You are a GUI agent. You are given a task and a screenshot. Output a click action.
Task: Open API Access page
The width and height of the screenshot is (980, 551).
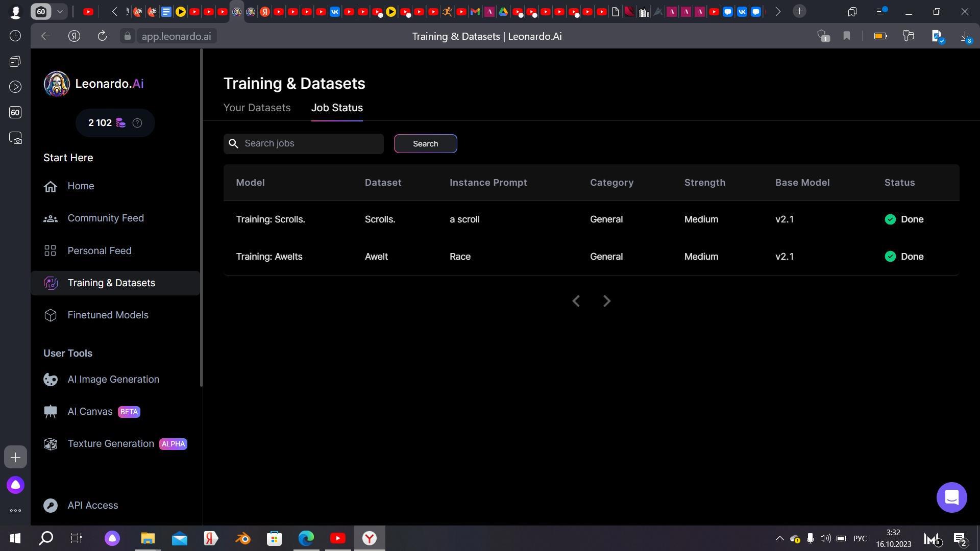92,506
